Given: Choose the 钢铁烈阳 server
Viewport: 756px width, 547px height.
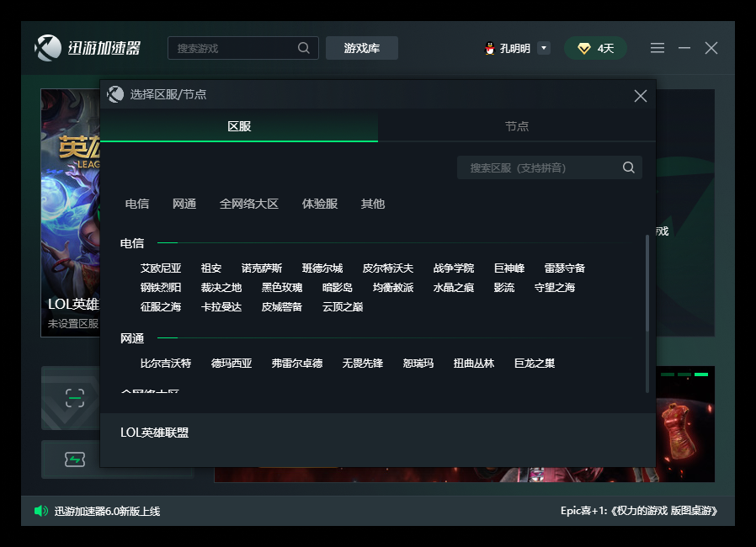Looking at the screenshot, I should 161,288.
